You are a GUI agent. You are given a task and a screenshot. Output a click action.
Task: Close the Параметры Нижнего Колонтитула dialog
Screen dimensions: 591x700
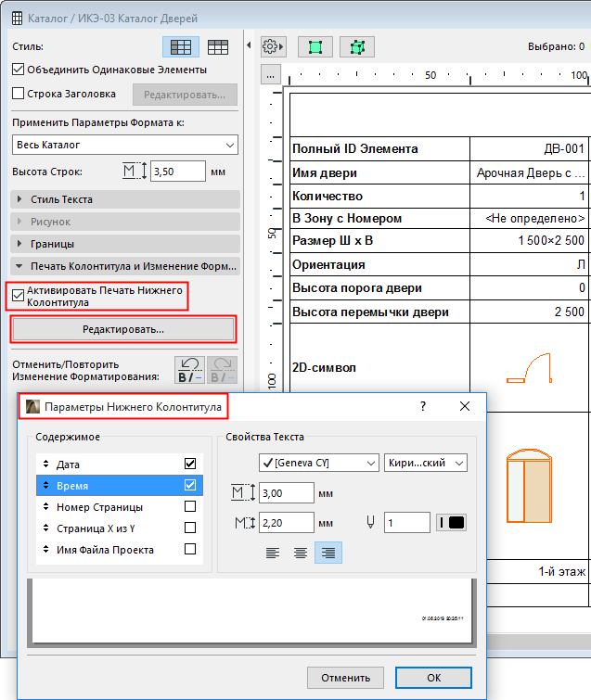(465, 406)
